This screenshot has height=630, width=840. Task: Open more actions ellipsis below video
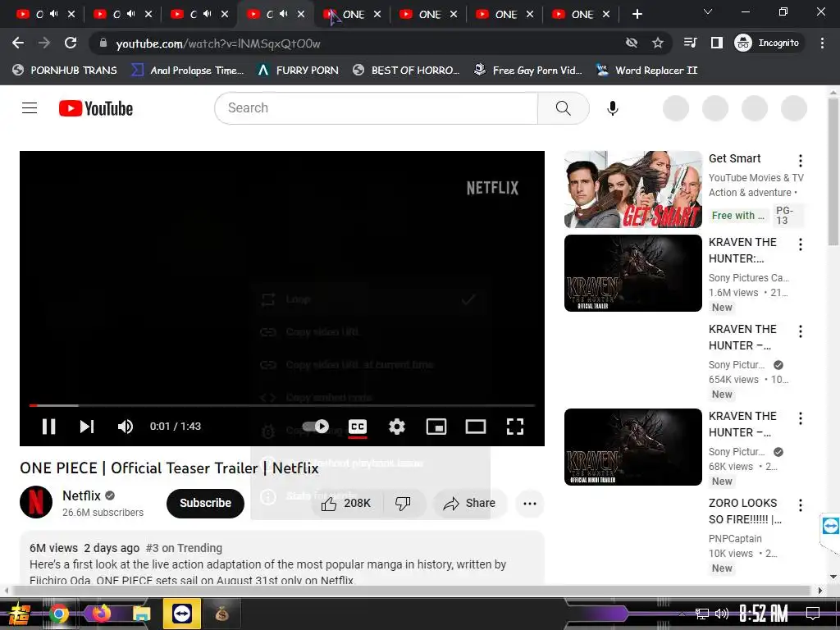pyautogui.click(x=530, y=503)
